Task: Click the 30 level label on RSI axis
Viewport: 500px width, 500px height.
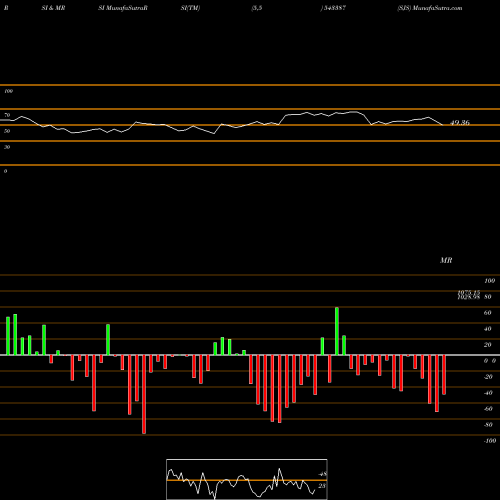Action: pyautogui.click(x=7, y=147)
